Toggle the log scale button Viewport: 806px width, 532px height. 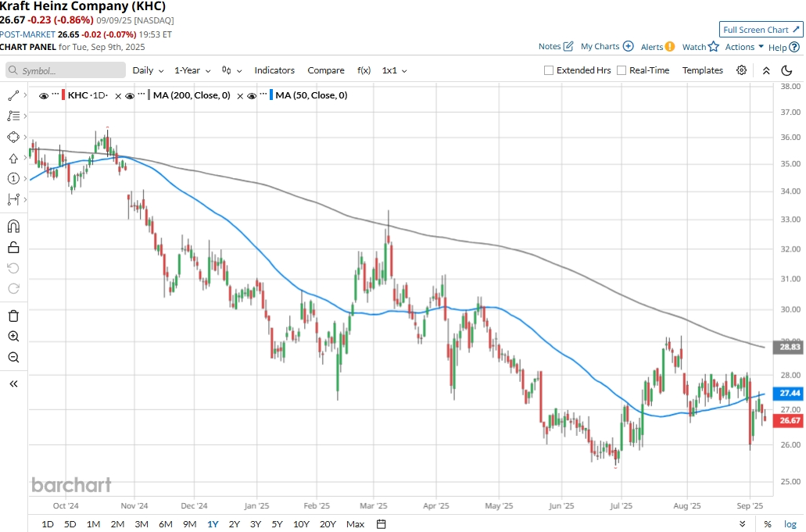790,524
